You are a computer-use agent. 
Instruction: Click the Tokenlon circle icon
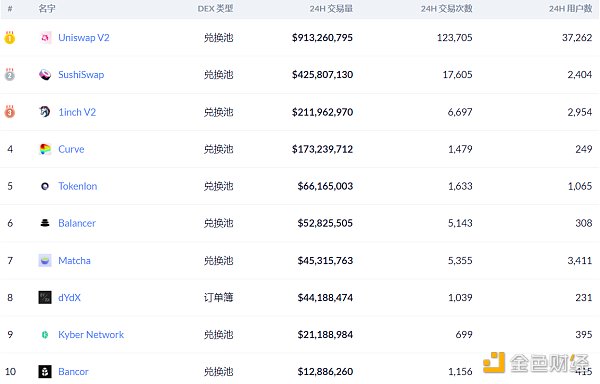[45, 186]
